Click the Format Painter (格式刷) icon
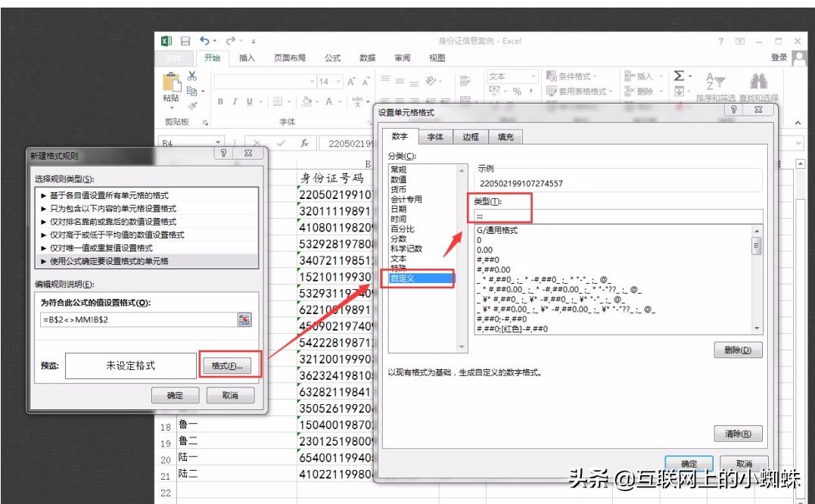Image resolution: width=815 pixels, height=504 pixels. click(x=191, y=104)
